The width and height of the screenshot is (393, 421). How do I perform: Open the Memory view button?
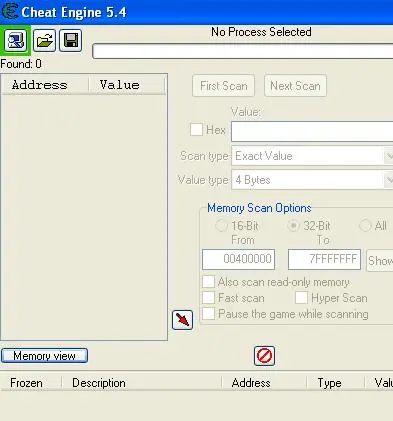(x=44, y=356)
